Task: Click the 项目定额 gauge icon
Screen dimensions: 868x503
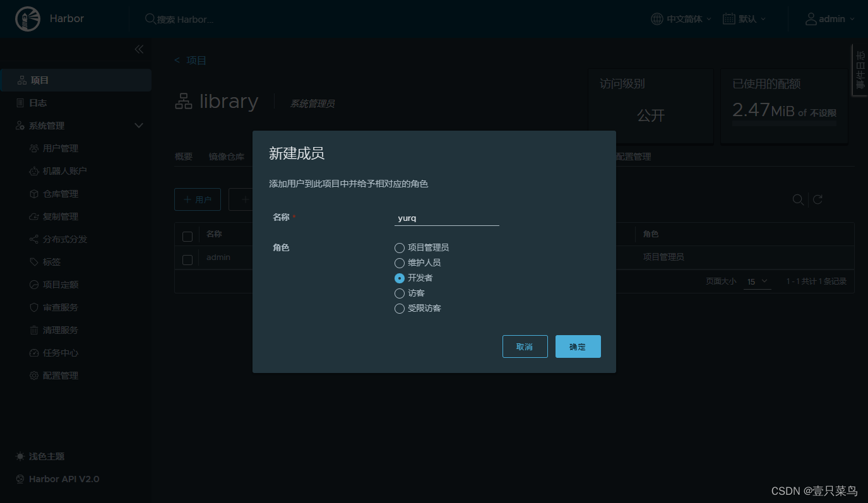Action: click(34, 285)
